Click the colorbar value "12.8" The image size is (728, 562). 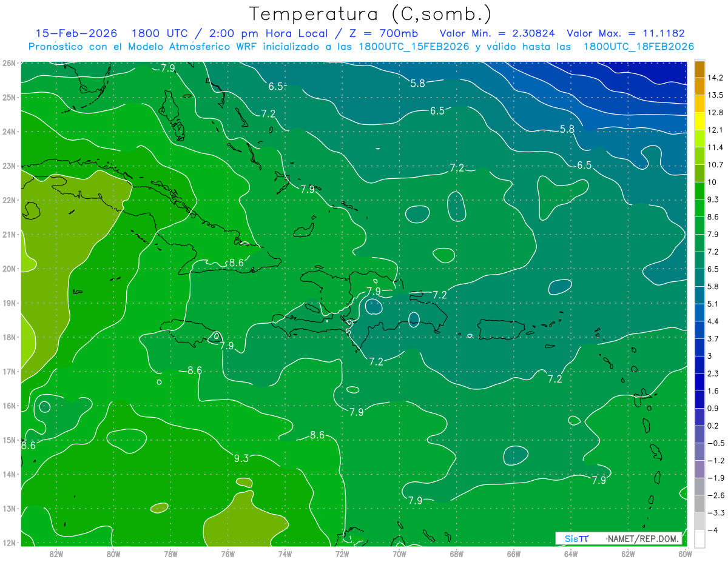pyautogui.click(x=715, y=113)
